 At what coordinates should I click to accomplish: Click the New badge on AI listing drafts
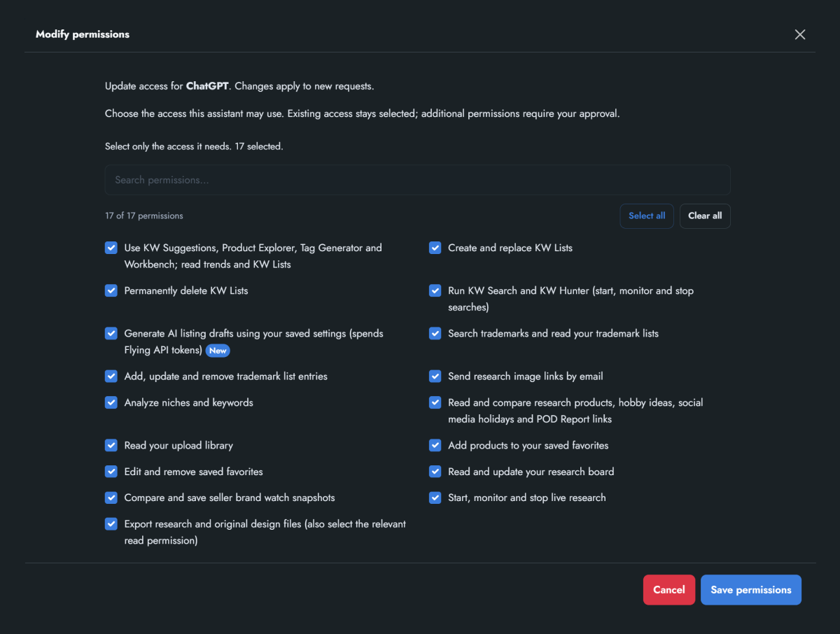[218, 351]
